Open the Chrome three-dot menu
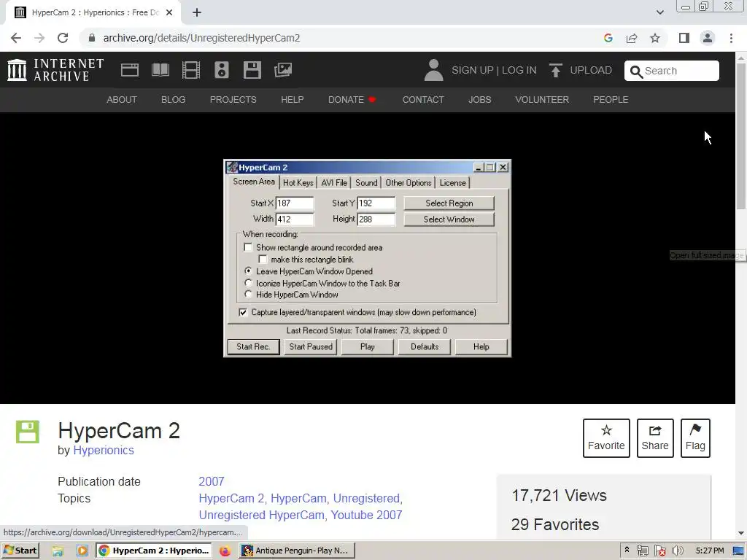Screen dimensions: 747x560 (731, 38)
